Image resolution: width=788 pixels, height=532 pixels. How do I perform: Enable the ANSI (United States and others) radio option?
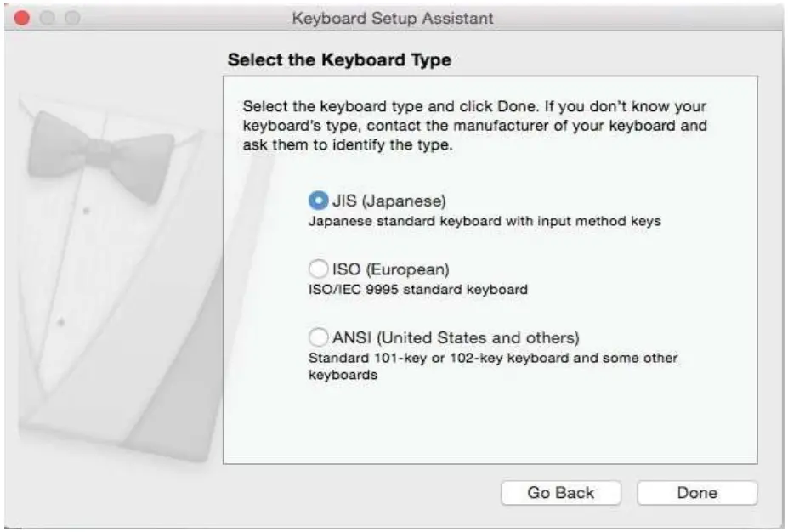317,337
